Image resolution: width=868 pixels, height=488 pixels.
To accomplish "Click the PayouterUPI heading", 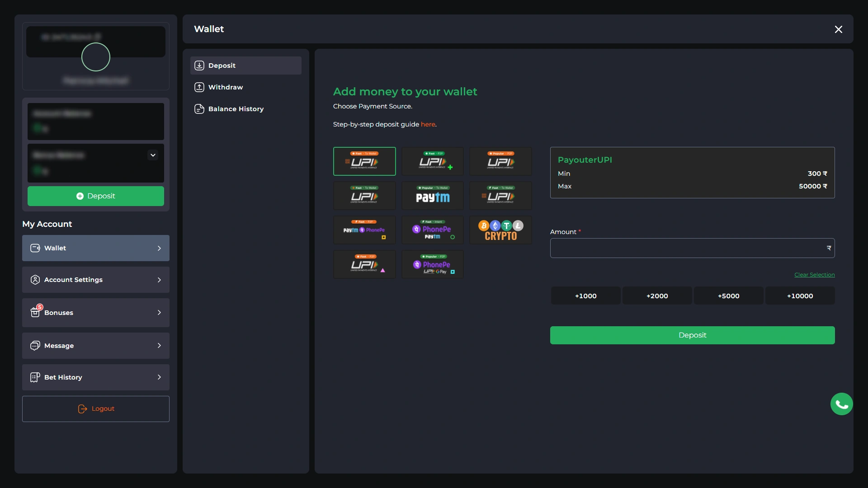I will 585,160.
